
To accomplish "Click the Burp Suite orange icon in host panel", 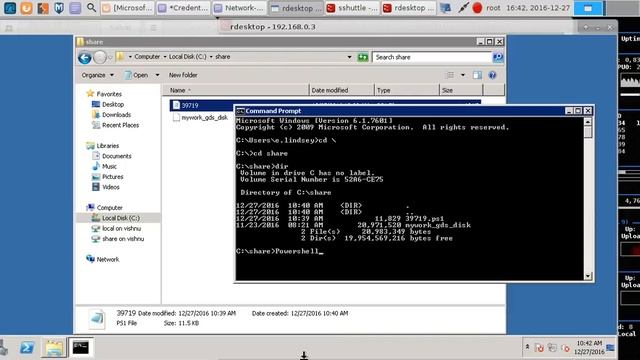I will pyautogui.click(x=43, y=8).
